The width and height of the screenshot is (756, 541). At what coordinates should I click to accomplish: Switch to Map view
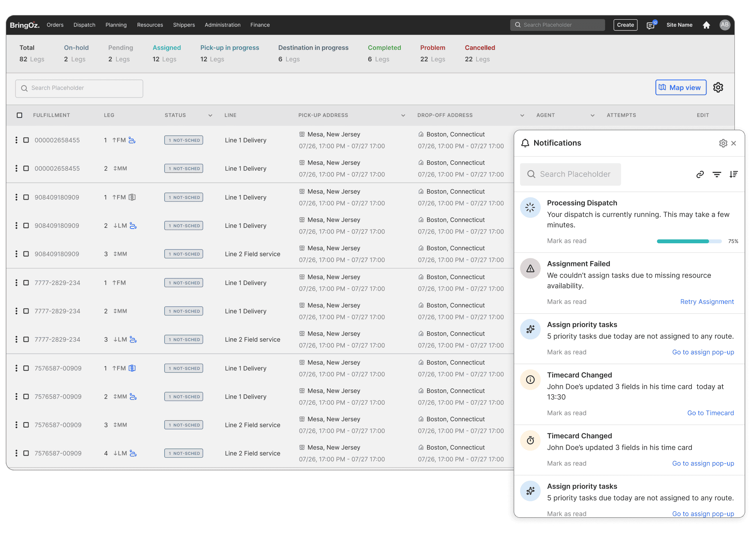681,88
